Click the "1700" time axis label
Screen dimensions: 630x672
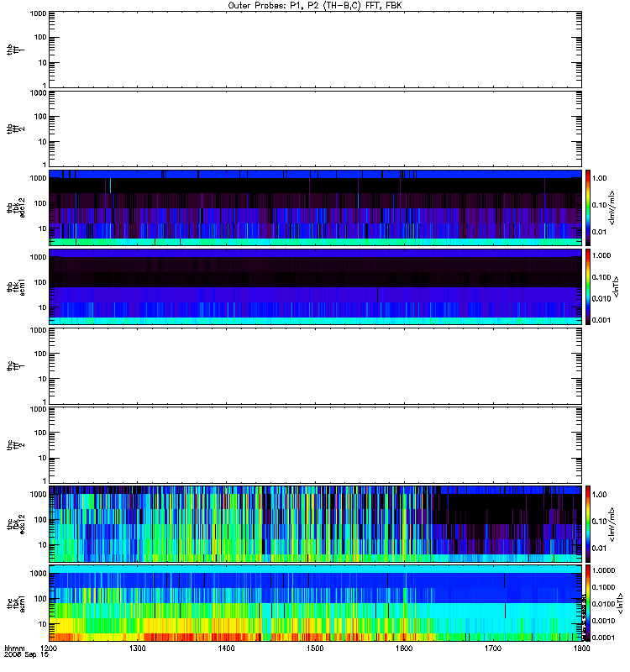[x=493, y=648]
